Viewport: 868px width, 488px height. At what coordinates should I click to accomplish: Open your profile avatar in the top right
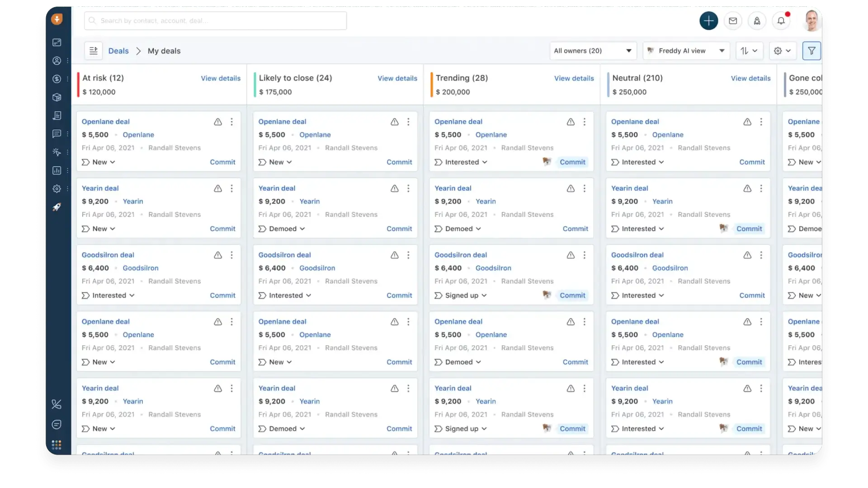point(811,21)
